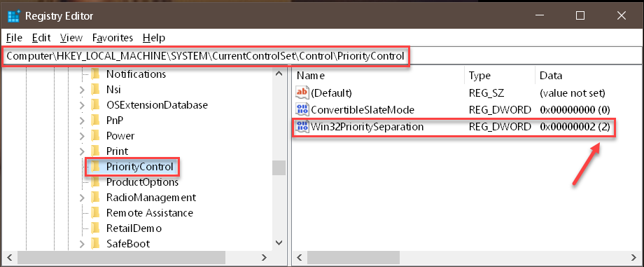Viewport: 644px width, 267px height.
Task: Click the ConvertibleSlateMode DWORD icon
Action: 302,110
